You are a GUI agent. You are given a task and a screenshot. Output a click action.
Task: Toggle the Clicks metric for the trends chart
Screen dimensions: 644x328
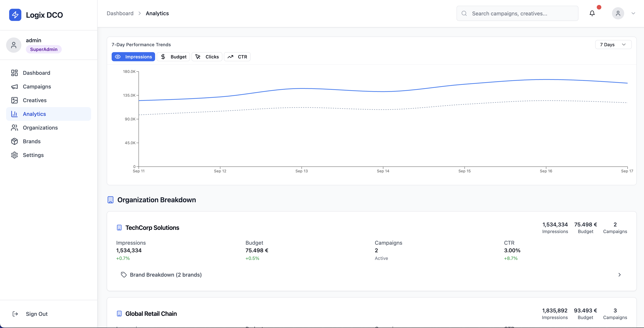207,57
